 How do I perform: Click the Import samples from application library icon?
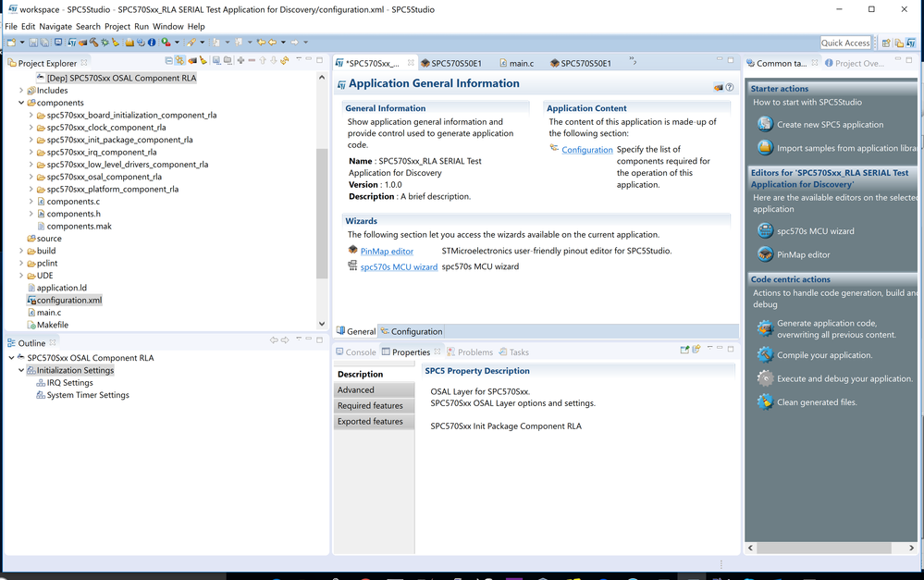765,147
